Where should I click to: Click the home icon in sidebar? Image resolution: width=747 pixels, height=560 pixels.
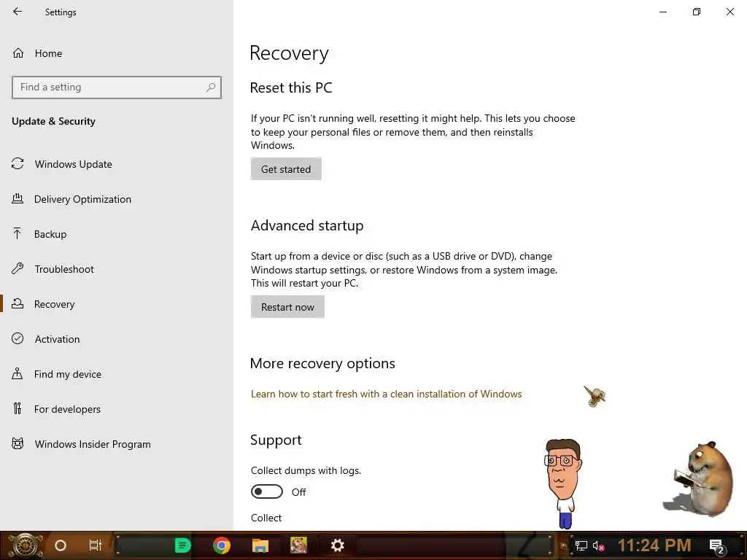[18, 52]
